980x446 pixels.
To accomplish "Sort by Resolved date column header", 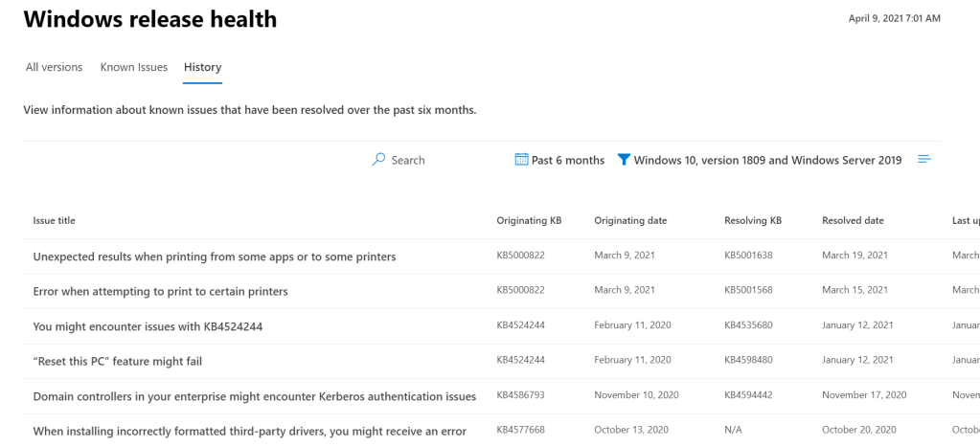I will click(x=853, y=221).
